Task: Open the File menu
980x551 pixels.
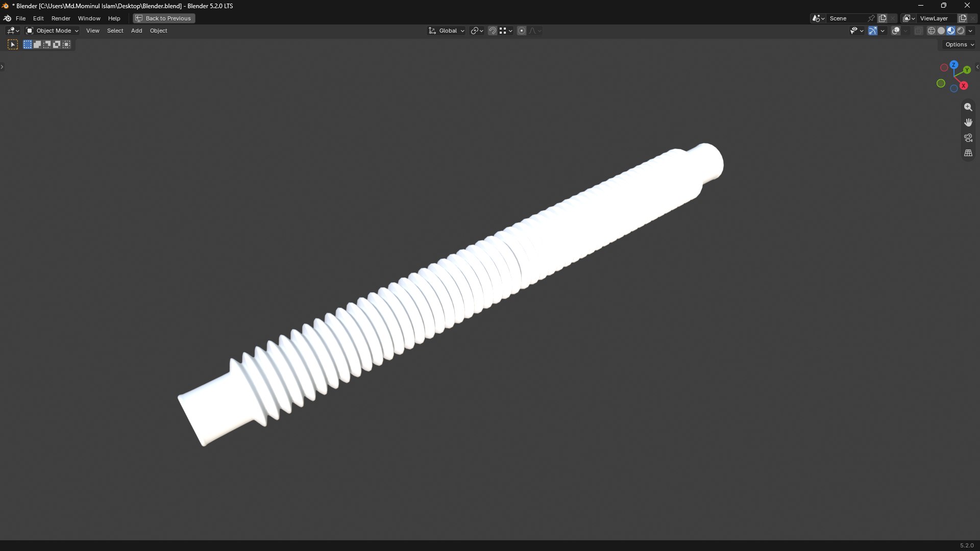Action: point(20,18)
